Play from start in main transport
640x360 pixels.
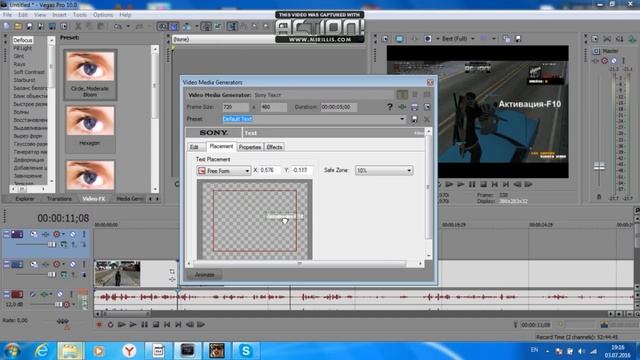tap(122, 325)
